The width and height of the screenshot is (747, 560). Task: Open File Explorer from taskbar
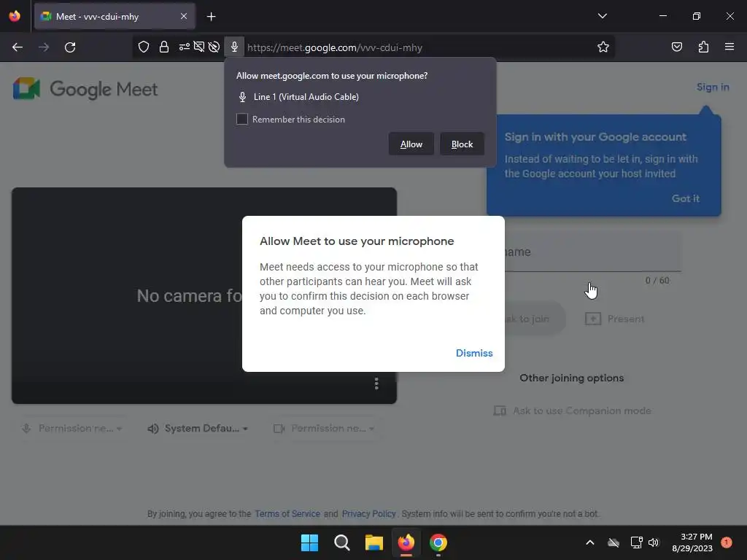374,542
